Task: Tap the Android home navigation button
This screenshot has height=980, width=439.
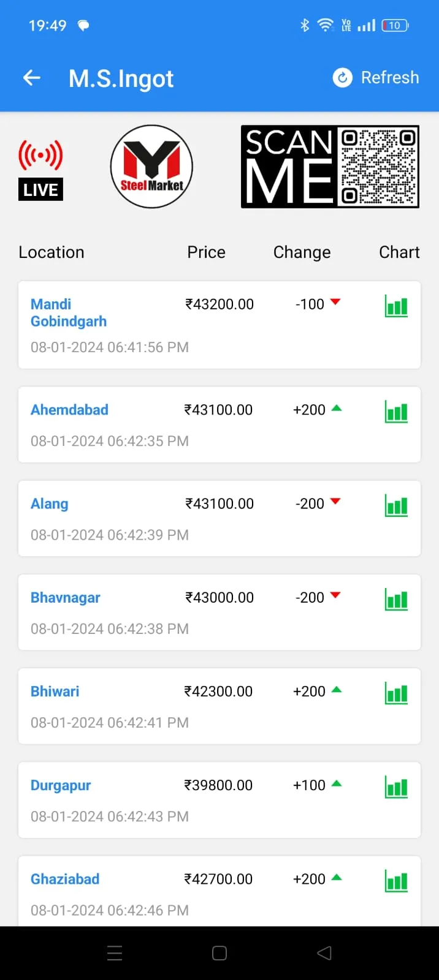Action: pos(219,953)
